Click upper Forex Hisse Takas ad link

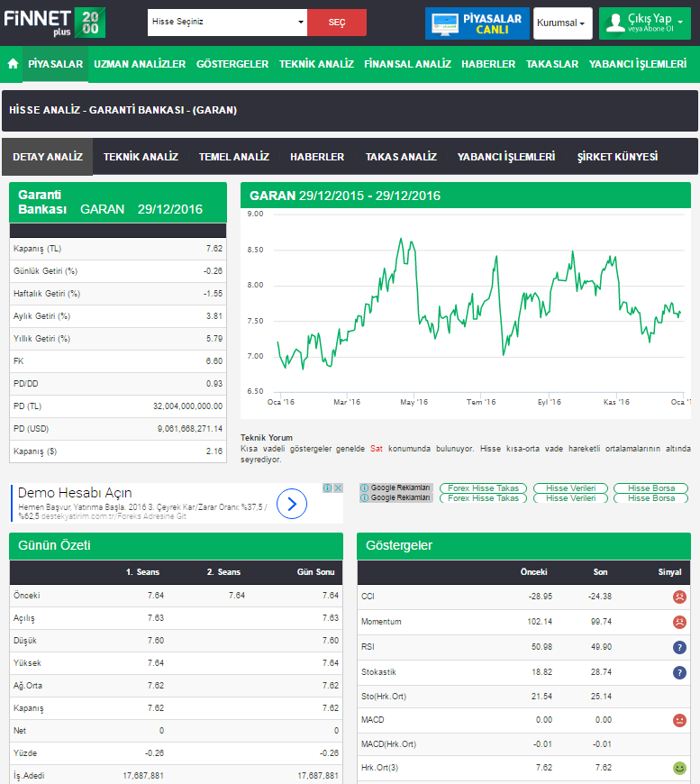click(x=483, y=488)
